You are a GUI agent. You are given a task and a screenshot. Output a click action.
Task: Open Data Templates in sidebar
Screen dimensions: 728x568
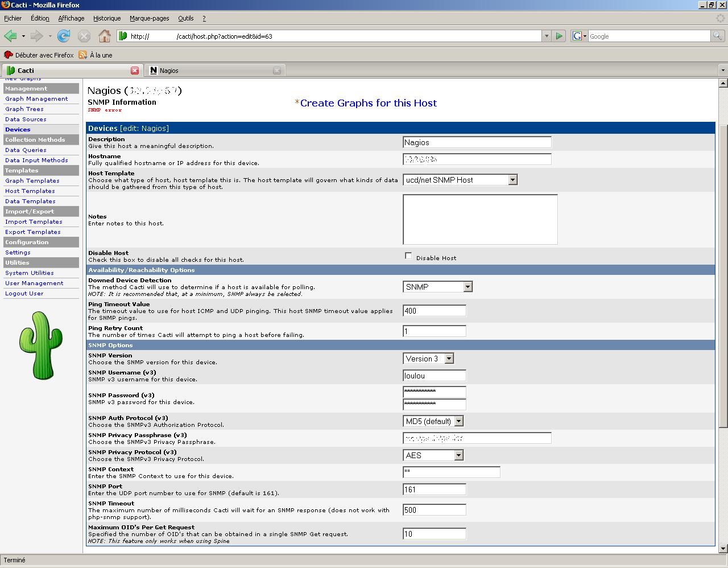30,201
